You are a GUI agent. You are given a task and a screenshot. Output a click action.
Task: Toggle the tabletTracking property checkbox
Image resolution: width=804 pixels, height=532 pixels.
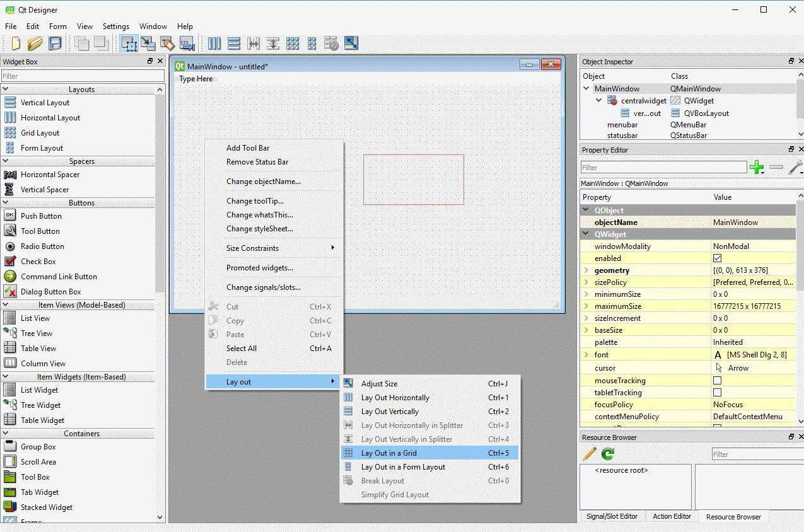tap(717, 393)
